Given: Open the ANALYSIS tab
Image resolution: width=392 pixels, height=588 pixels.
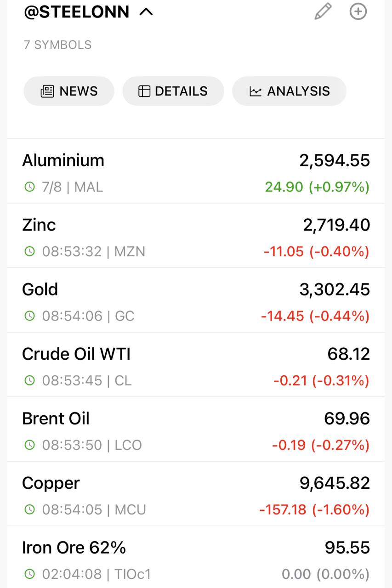Looking at the screenshot, I should (x=289, y=91).
